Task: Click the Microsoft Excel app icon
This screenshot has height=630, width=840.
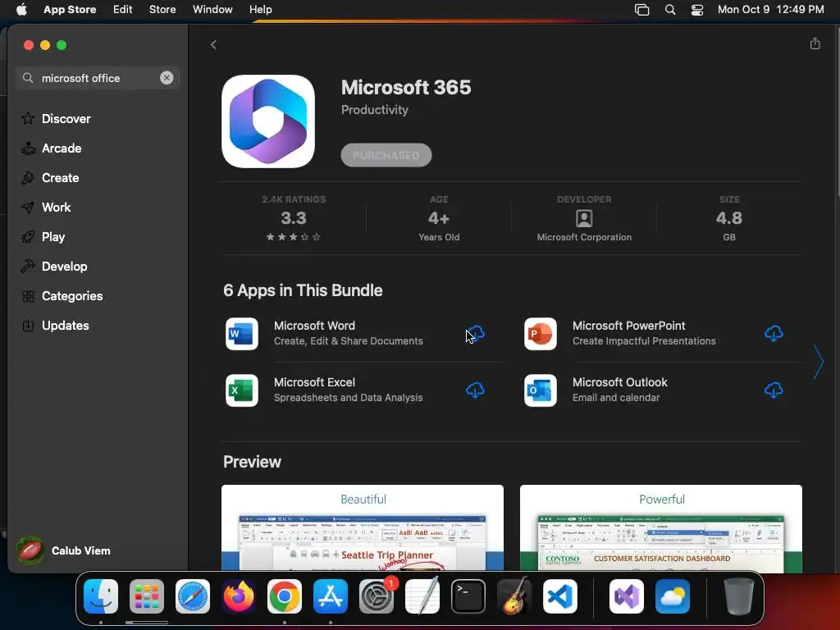Action: point(242,390)
